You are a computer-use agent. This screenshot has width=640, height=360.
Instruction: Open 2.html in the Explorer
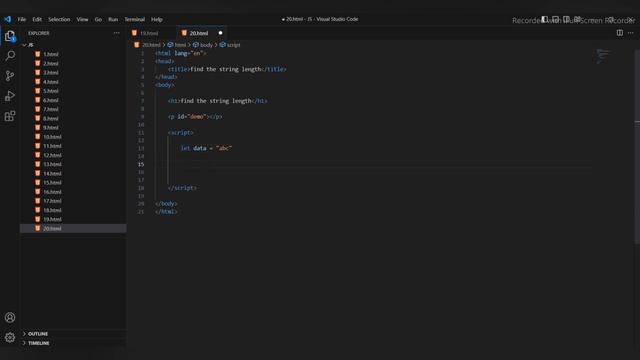[73, 63]
